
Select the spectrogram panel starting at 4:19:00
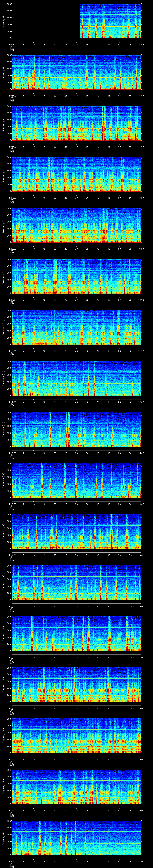[x=77, y=787]
